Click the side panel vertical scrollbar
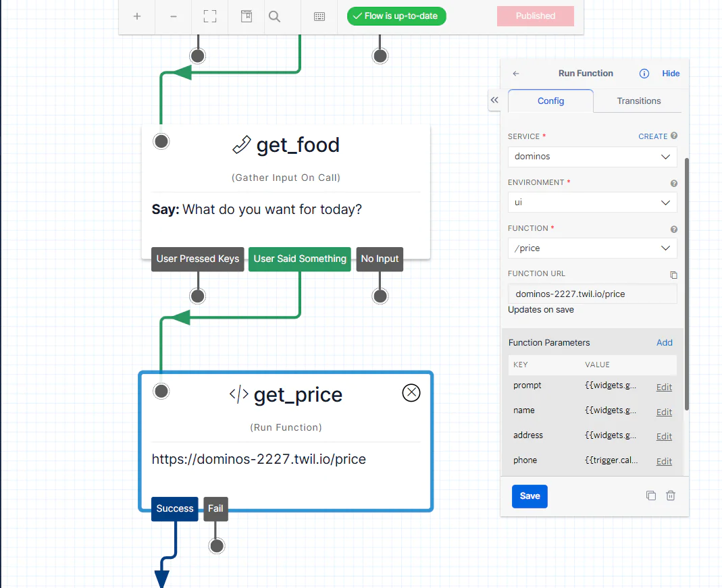Image resolution: width=722 pixels, height=588 pixels. coord(687,284)
